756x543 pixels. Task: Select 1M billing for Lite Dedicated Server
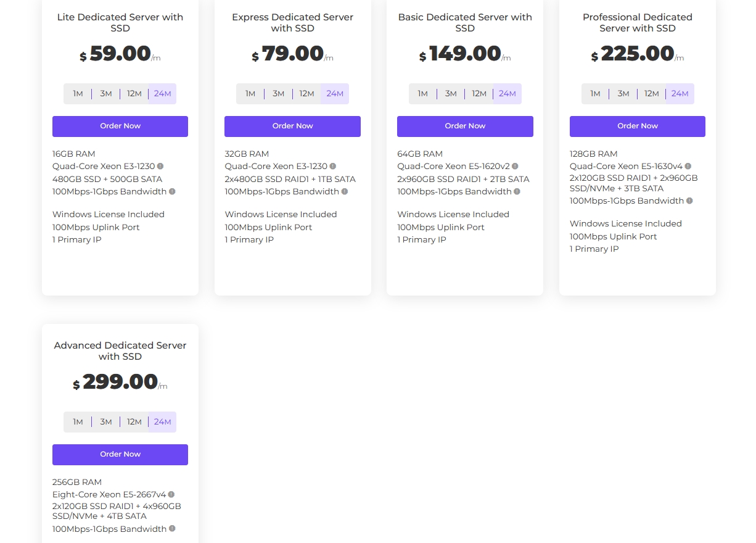coord(78,94)
